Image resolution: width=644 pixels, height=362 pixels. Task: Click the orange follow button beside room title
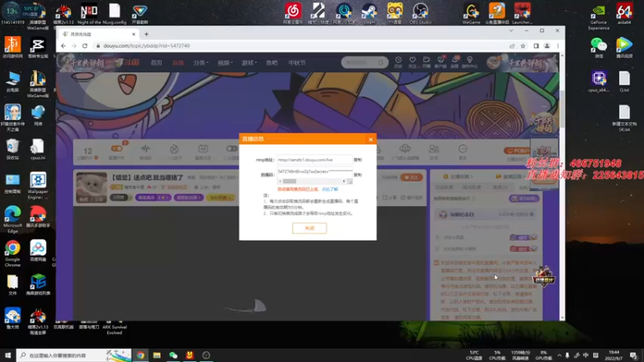[411, 177]
